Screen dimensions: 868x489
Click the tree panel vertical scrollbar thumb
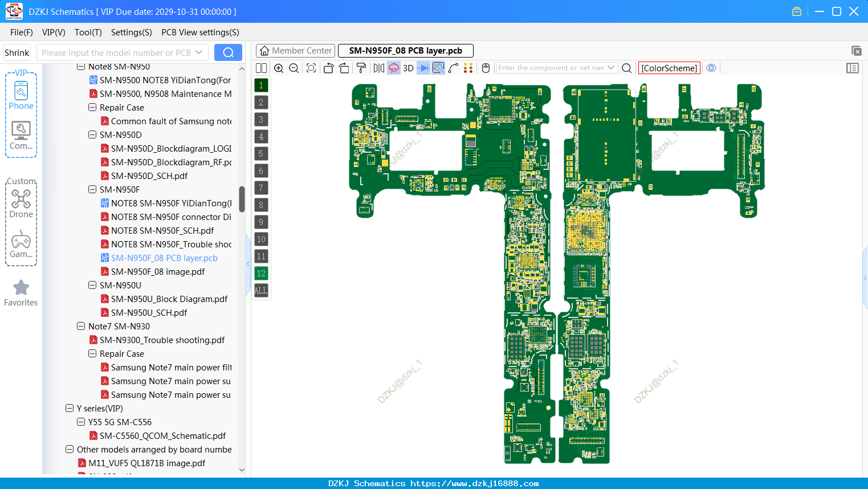tap(242, 199)
